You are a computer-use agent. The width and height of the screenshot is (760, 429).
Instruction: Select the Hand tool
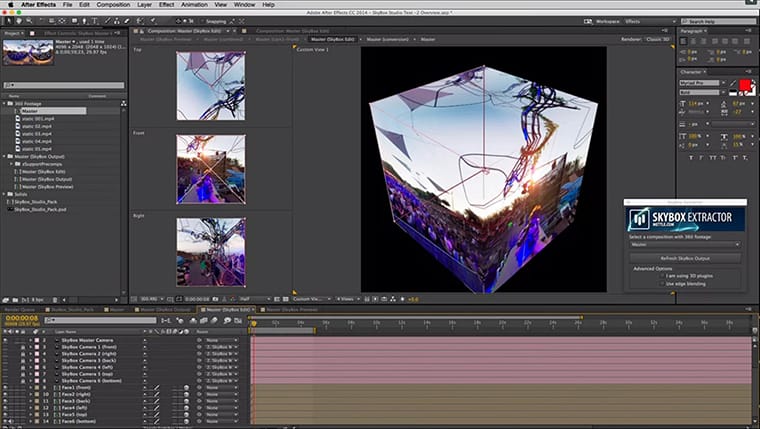(x=19, y=21)
